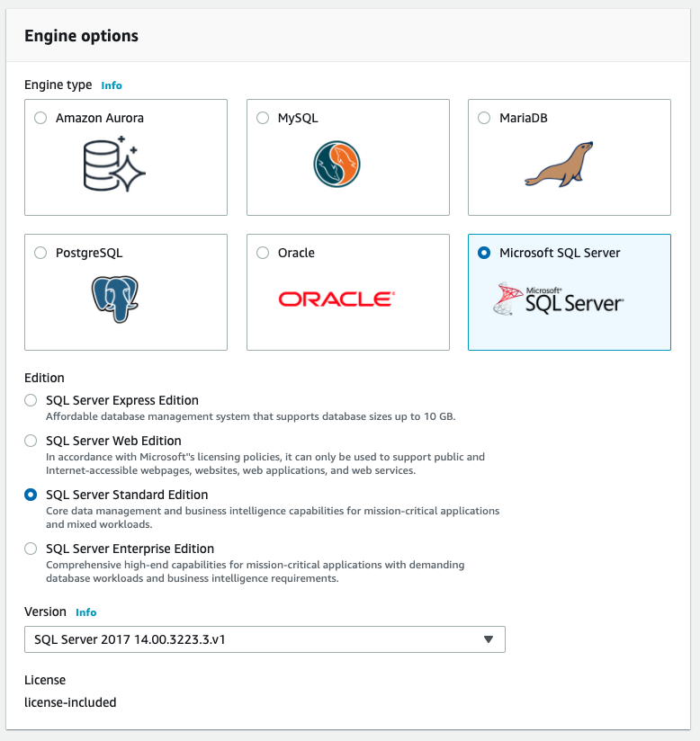The image size is (700, 741).
Task: Choose the PostgreSQL radio button
Action: coord(40,253)
